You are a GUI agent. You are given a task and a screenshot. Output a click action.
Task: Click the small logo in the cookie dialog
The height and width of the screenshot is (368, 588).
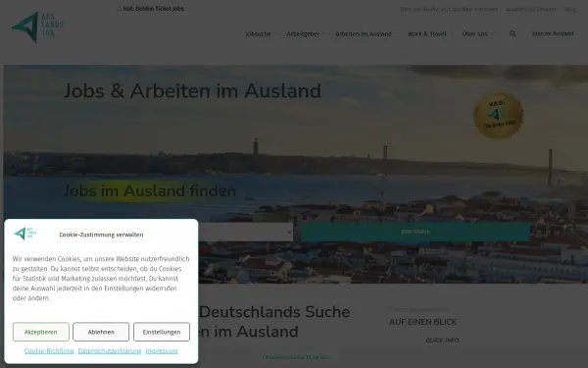(25, 234)
